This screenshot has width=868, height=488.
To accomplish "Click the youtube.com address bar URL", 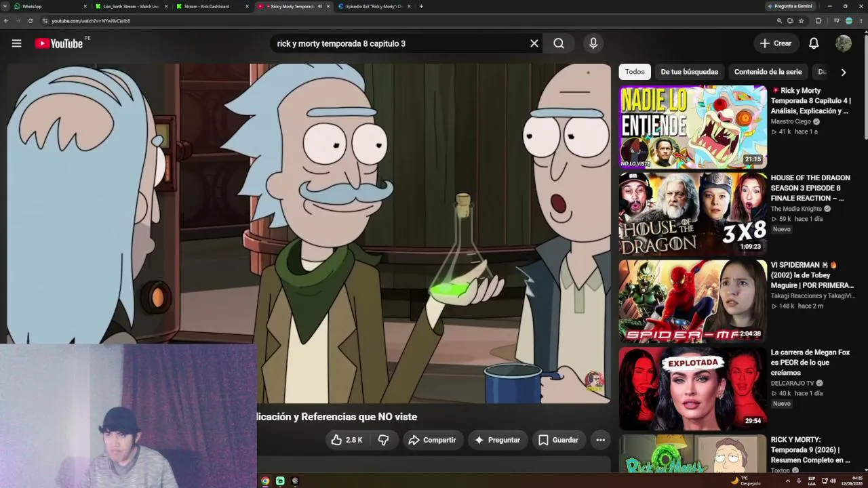I will click(x=91, y=21).
